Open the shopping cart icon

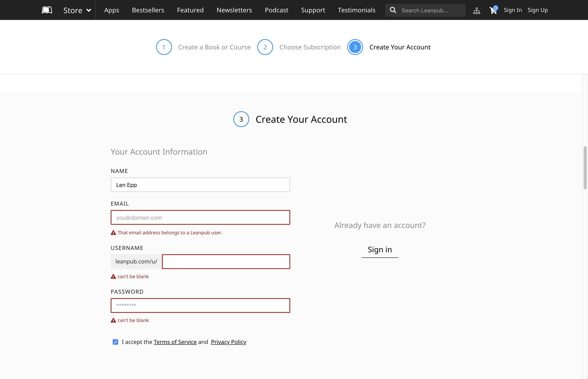[x=493, y=10]
